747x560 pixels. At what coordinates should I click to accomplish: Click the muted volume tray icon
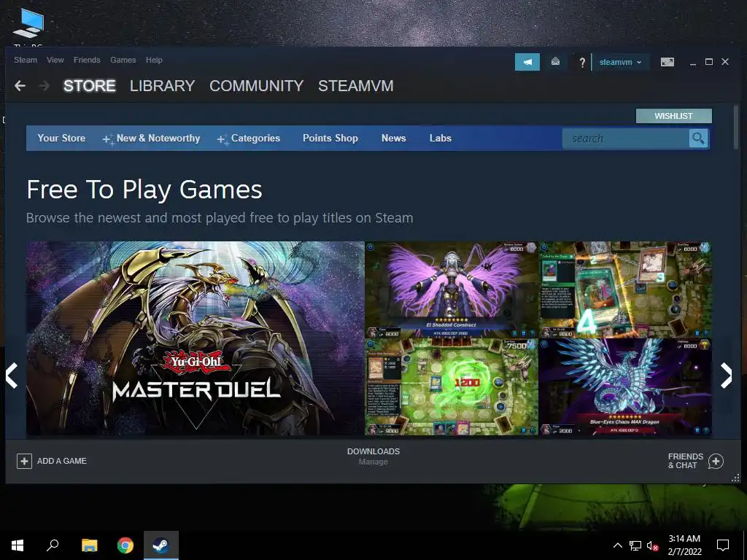point(652,545)
